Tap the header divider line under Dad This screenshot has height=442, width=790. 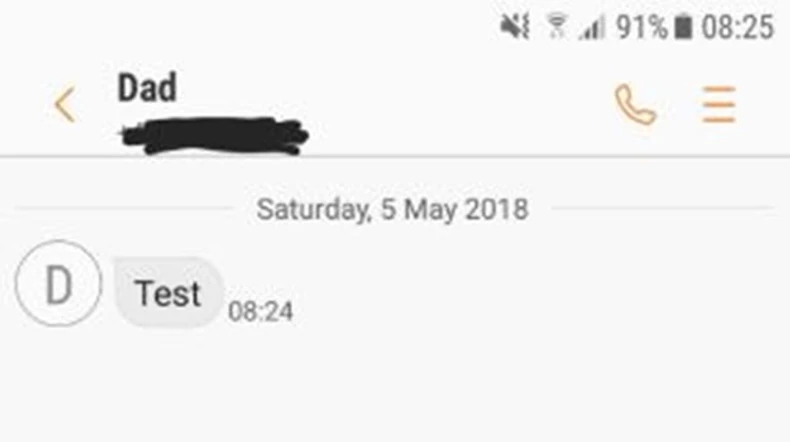395,157
